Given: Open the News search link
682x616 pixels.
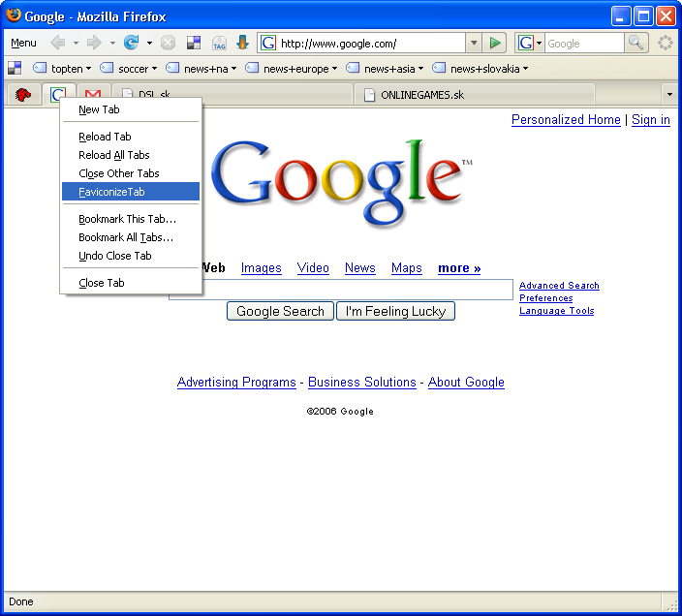Looking at the screenshot, I should 360,267.
